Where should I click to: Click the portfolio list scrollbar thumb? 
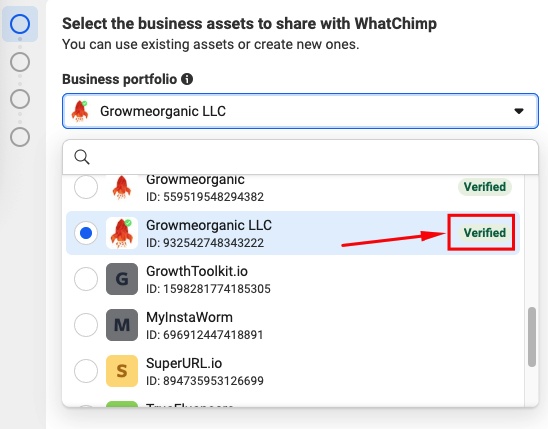(x=532, y=337)
